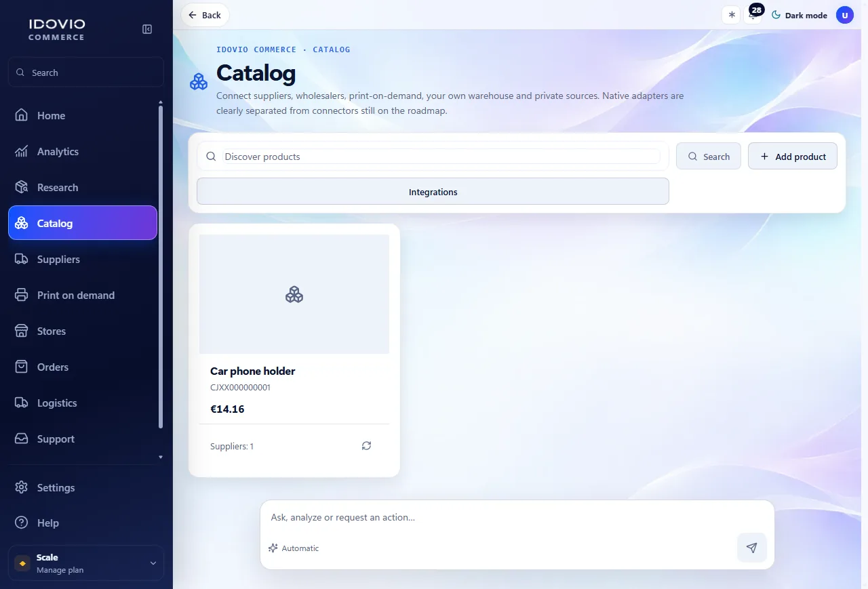Open notifications bell with 28 badge
Image resolution: width=868 pixels, height=589 pixels.
(753, 15)
